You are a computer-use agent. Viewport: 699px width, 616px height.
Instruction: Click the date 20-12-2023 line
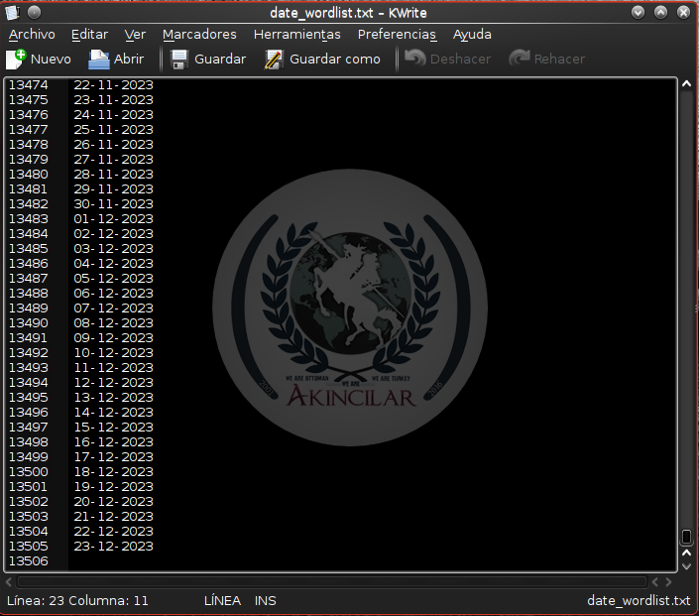click(113, 501)
